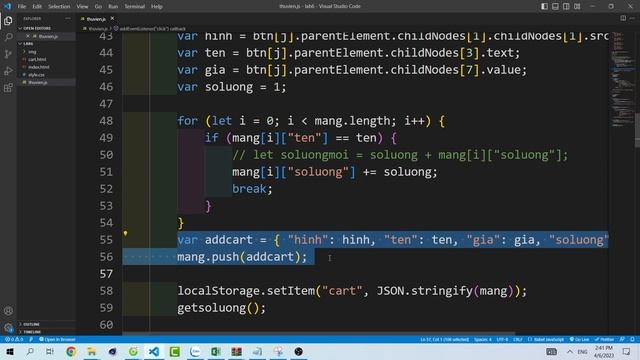Open the Search view in activity bar

coord(8,38)
